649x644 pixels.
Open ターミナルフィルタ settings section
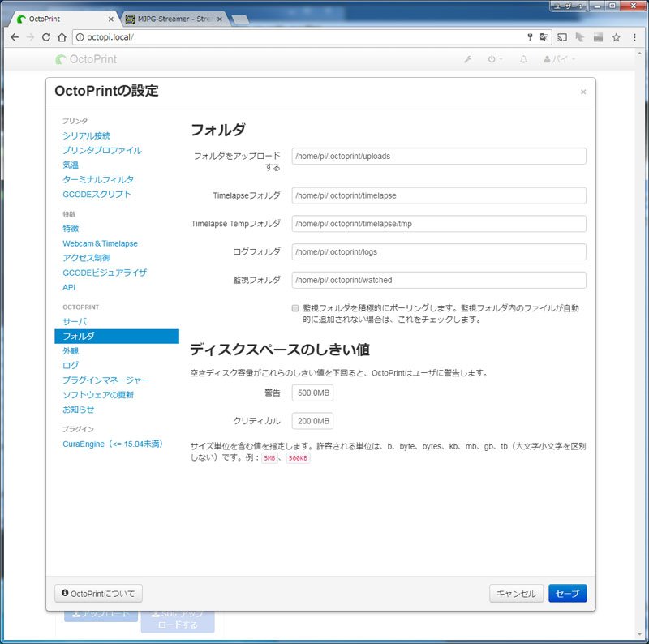coord(98,179)
